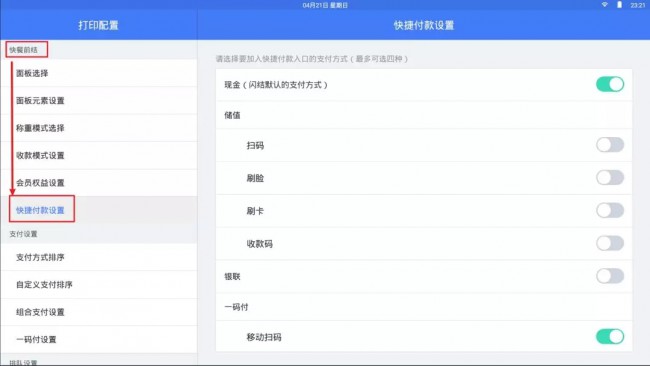Open 支付方式排序 settings
The width and height of the screenshot is (650, 366).
click(99, 257)
